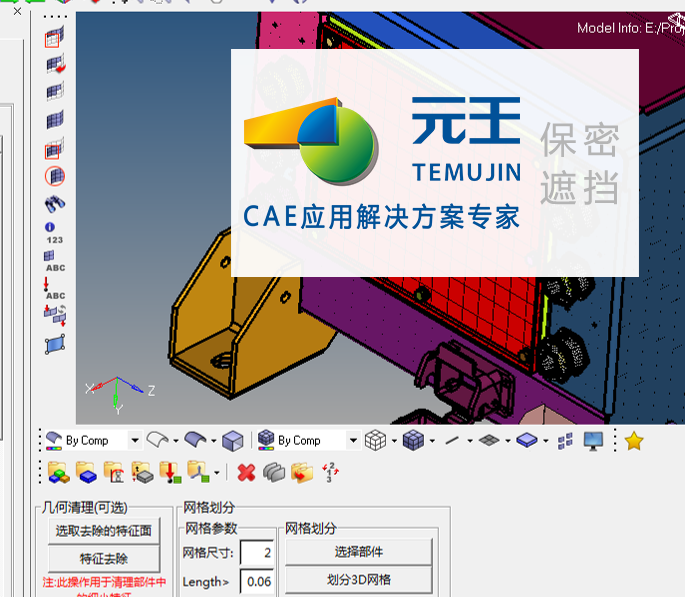
Task: Click the 特征去除 button
Action: 104,559
